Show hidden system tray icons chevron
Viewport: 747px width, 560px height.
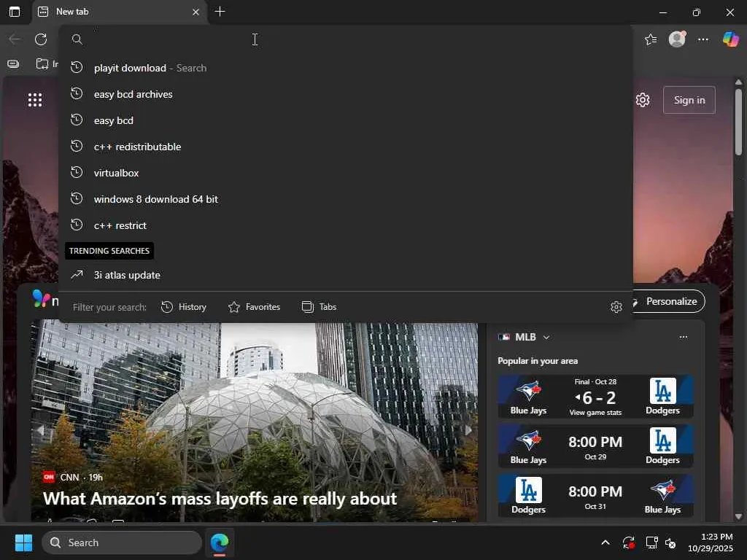[x=605, y=542]
